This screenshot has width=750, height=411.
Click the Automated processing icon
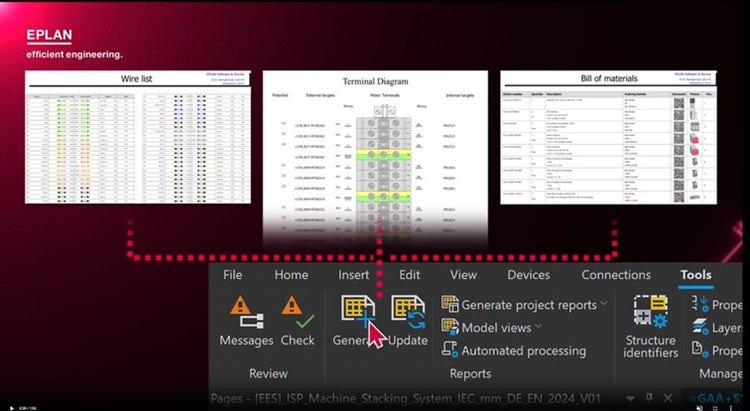tap(450, 350)
